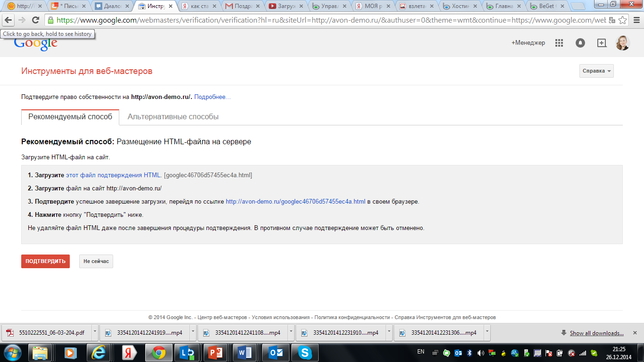Click the EN language indicator
This screenshot has height=362, width=644.
point(421,352)
